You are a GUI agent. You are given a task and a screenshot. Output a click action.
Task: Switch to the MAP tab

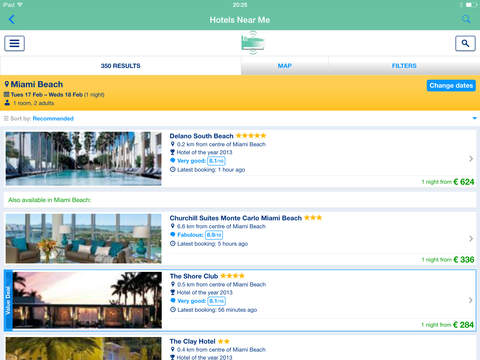(285, 66)
